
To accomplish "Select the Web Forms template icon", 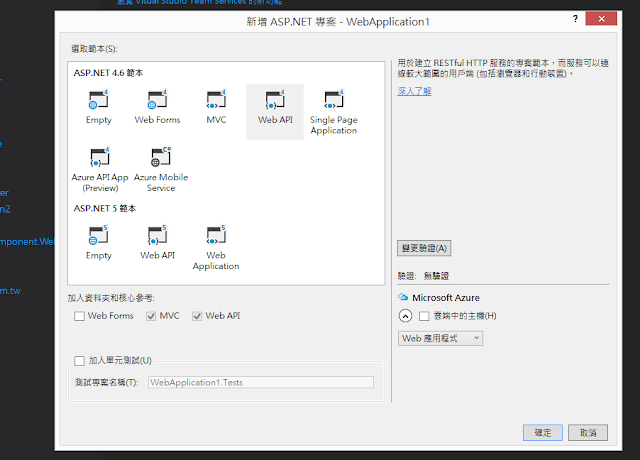I will pyautogui.click(x=157, y=100).
